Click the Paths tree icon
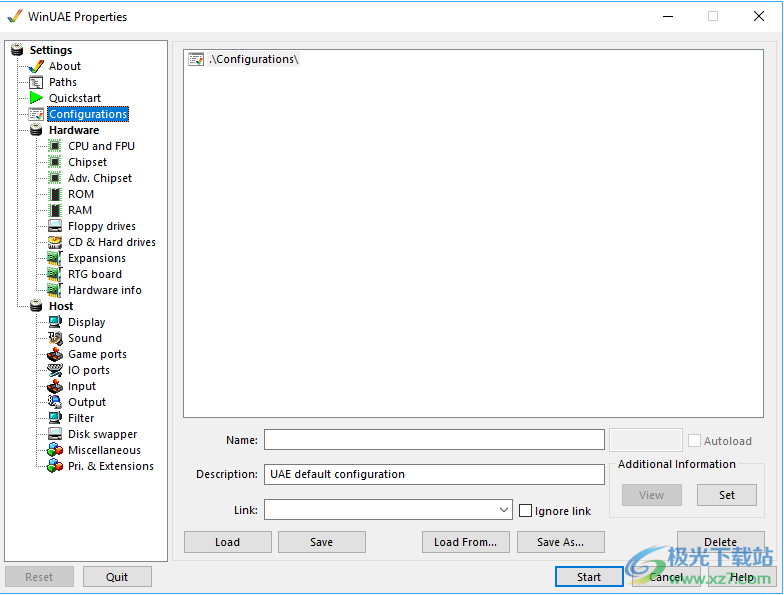This screenshot has width=784, height=595. [36, 82]
